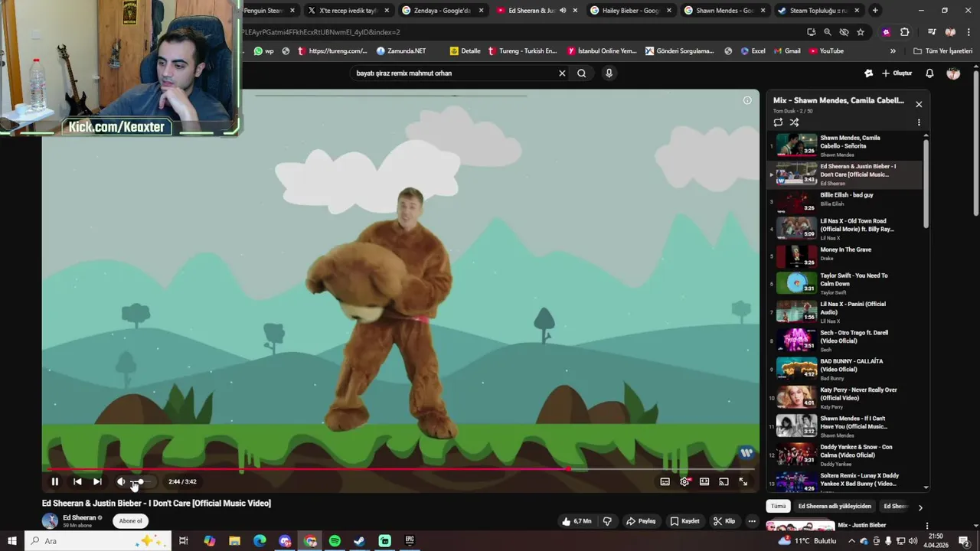The image size is (980, 551).
Task: Select the Tümü filter chip
Action: click(778, 507)
